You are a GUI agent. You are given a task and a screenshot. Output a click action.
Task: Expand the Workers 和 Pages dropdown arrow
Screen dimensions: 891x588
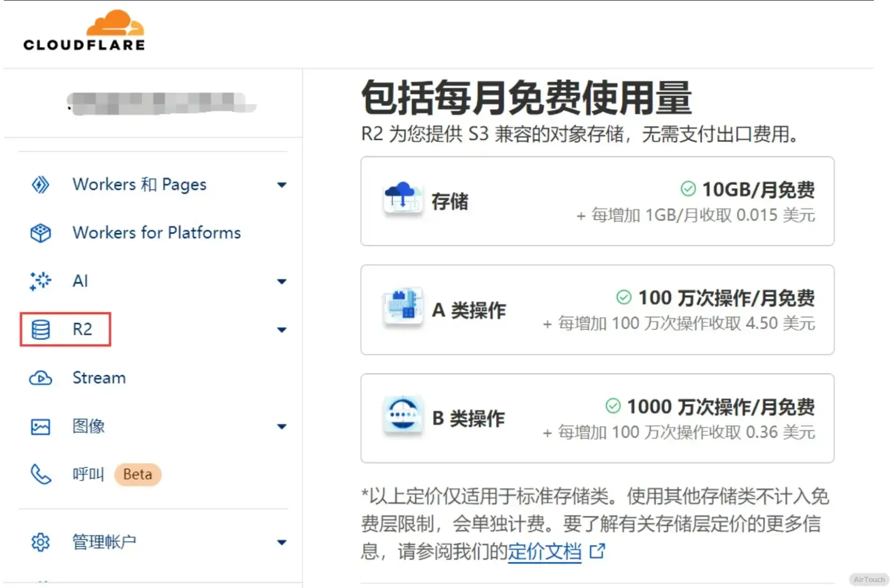coord(282,185)
